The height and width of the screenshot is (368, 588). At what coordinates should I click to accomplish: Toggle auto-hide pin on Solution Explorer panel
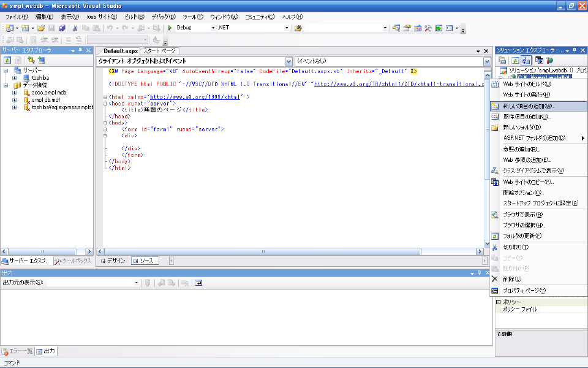coord(575,50)
